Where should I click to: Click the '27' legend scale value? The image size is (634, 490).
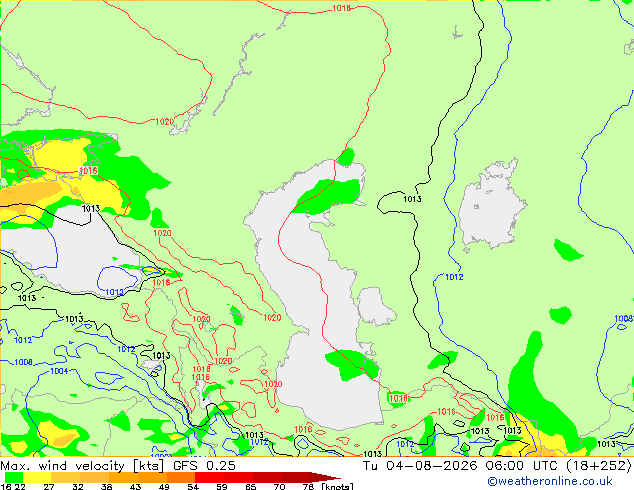[49, 486]
